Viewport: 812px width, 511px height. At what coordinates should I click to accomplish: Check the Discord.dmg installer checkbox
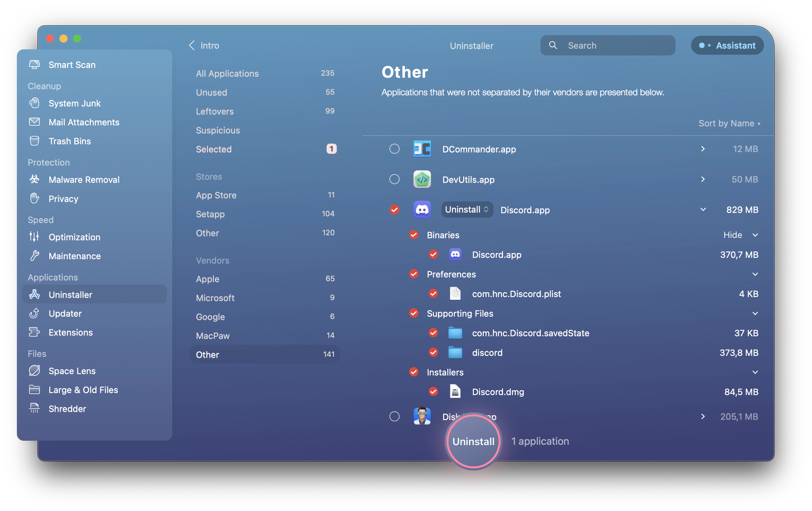coord(434,391)
